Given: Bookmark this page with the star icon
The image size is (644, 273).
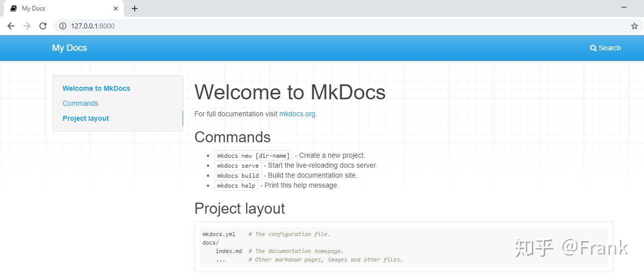Looking at the screenshot, I should (635, 26).
